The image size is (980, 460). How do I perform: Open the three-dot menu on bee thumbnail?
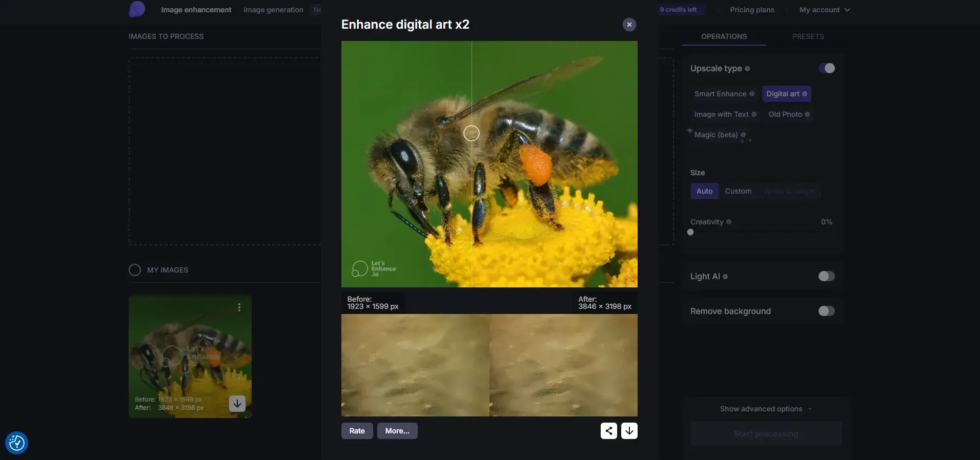point(239,307)
